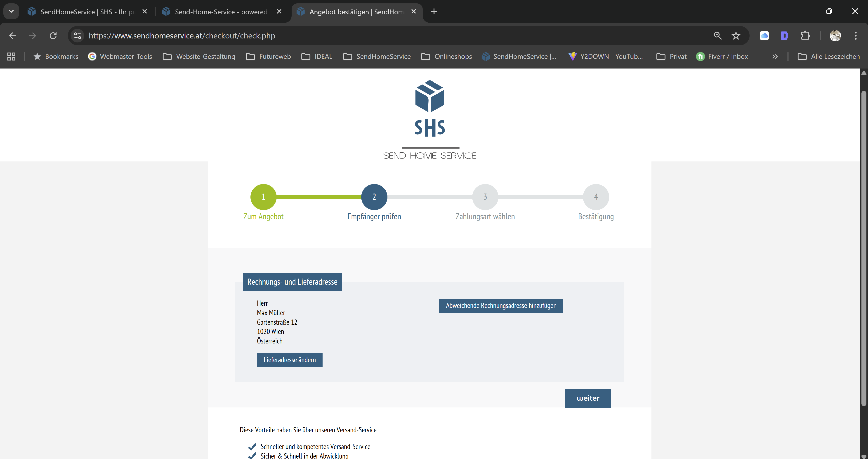Click the scrollbar up arrow
Image resolution: width=868 pixels, height=459 pixels.
pyautogui.click(x=864, y=73)
